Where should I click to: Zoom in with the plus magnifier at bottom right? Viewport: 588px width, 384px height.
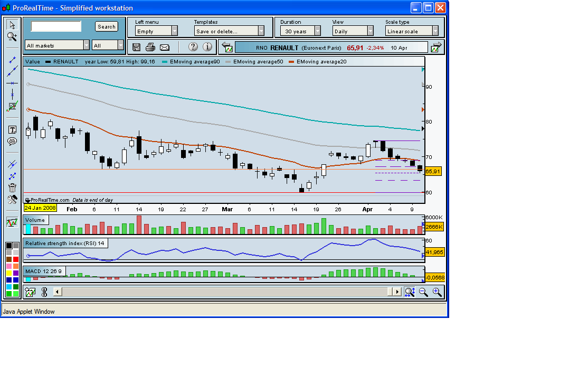(437, 292)
